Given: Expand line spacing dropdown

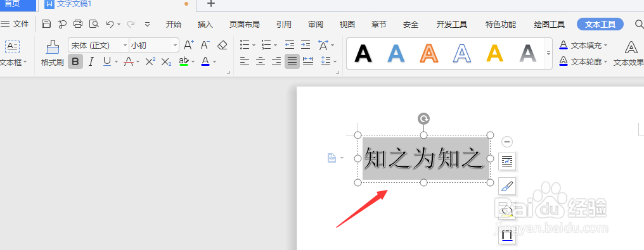Looking at the screenshot, I should [335, 62].
